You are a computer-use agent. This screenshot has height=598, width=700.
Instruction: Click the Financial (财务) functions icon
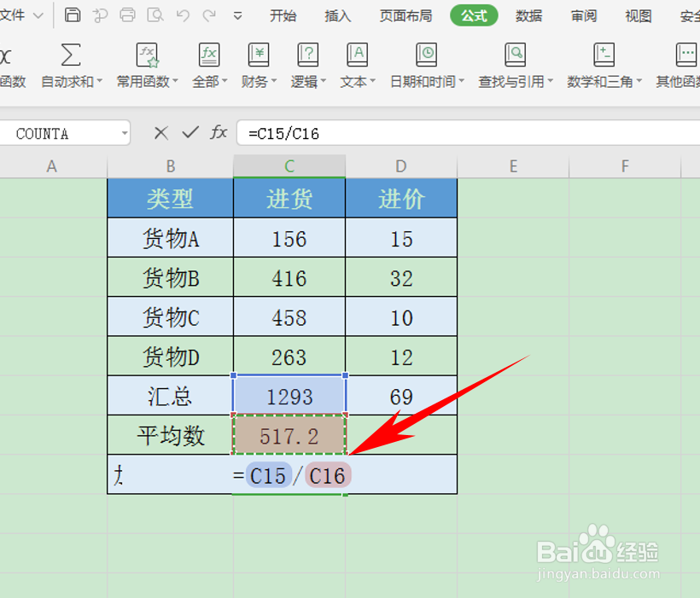coord(259,55)
